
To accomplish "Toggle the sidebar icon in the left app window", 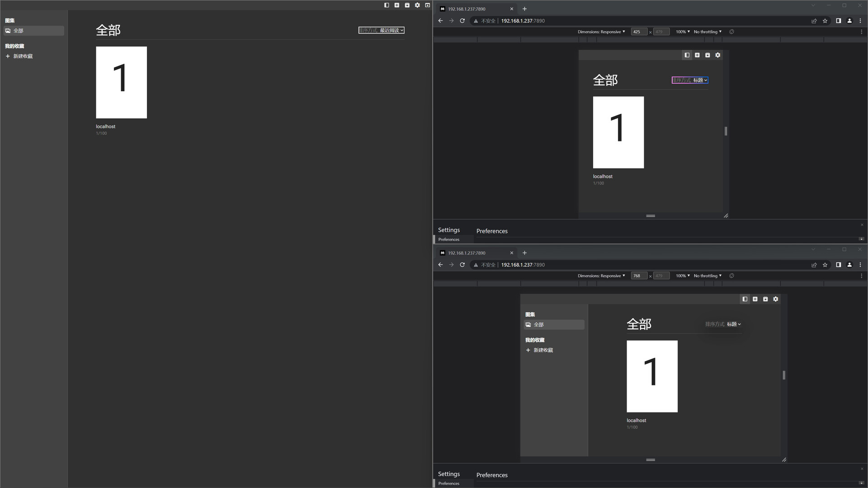I will pos(387,5).
